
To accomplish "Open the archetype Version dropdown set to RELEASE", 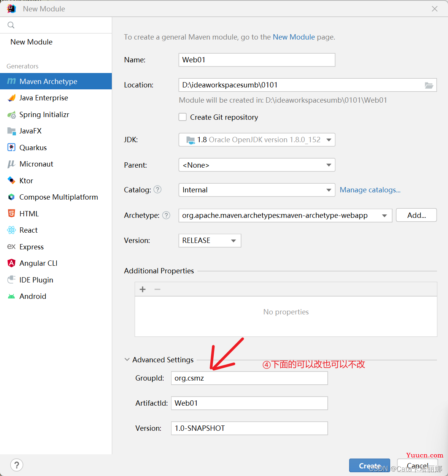I will click(210, 241).
